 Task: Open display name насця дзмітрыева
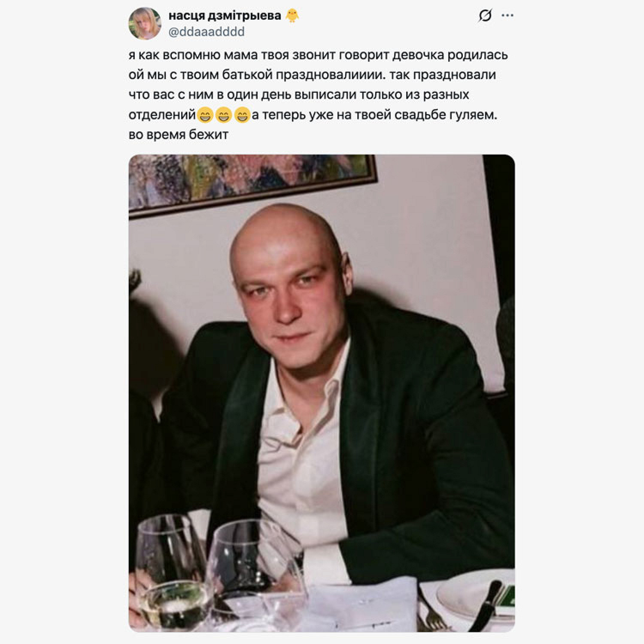pyautogui.click(x=225, y=16)
